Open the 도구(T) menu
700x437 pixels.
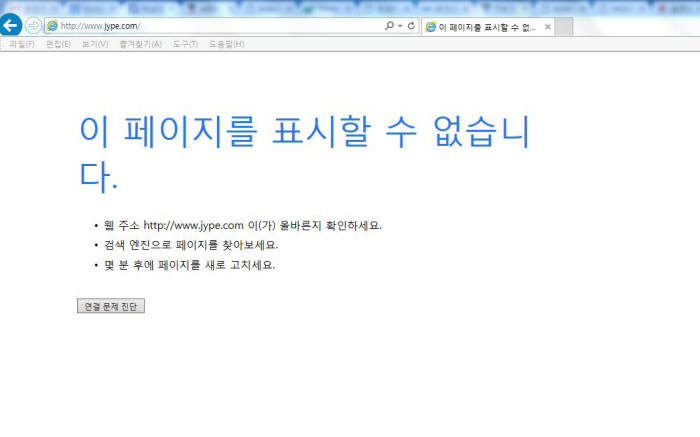click(x=185, y=44)
